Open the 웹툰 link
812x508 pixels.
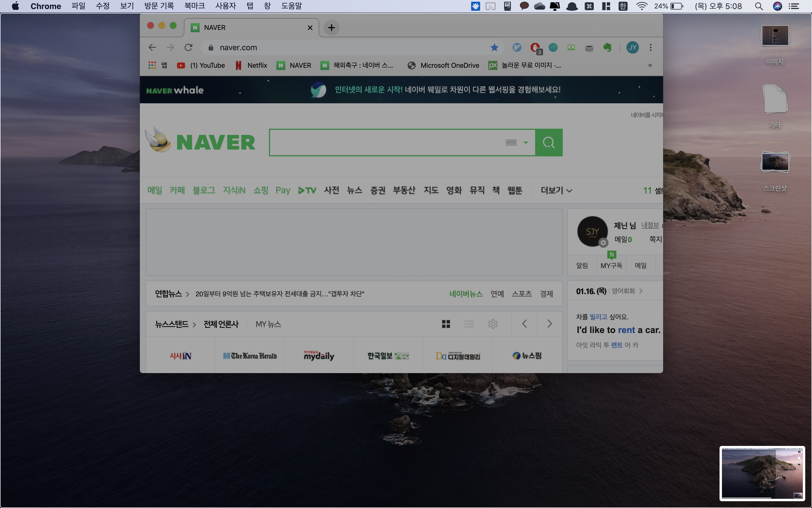(515, 190)
